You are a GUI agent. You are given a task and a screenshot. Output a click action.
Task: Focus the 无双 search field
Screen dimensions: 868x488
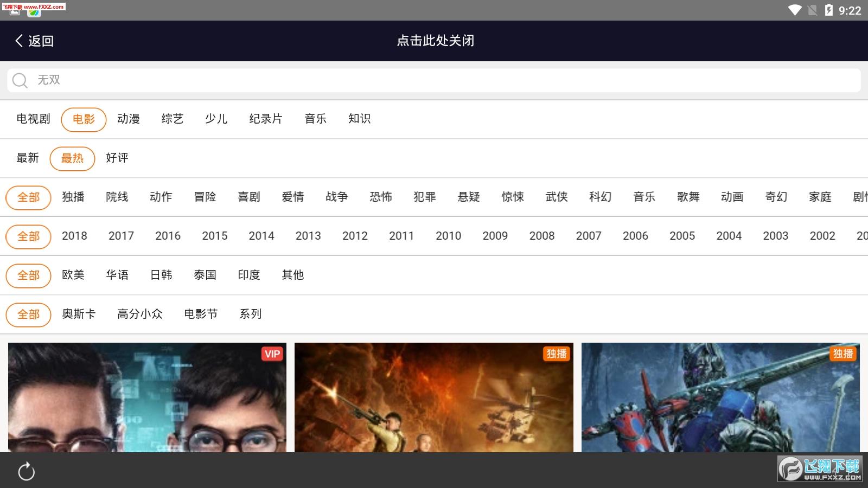tap(434, 80)
